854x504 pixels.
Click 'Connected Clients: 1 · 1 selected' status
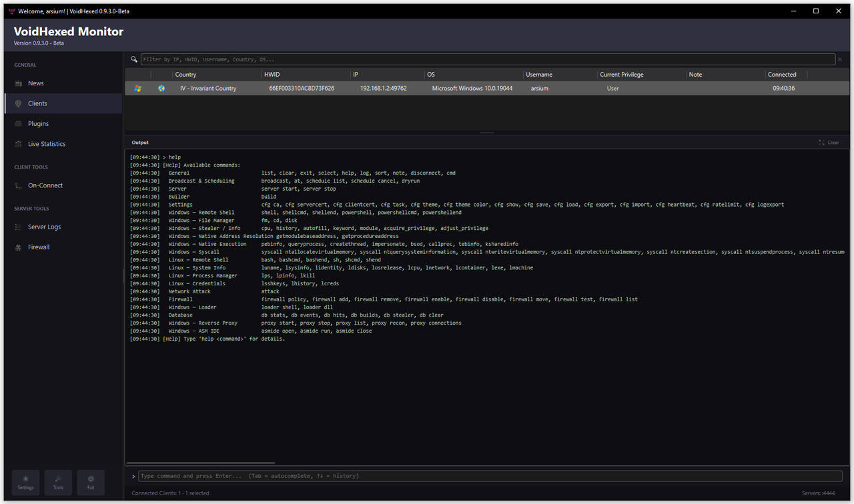click(x=170, y=493)
